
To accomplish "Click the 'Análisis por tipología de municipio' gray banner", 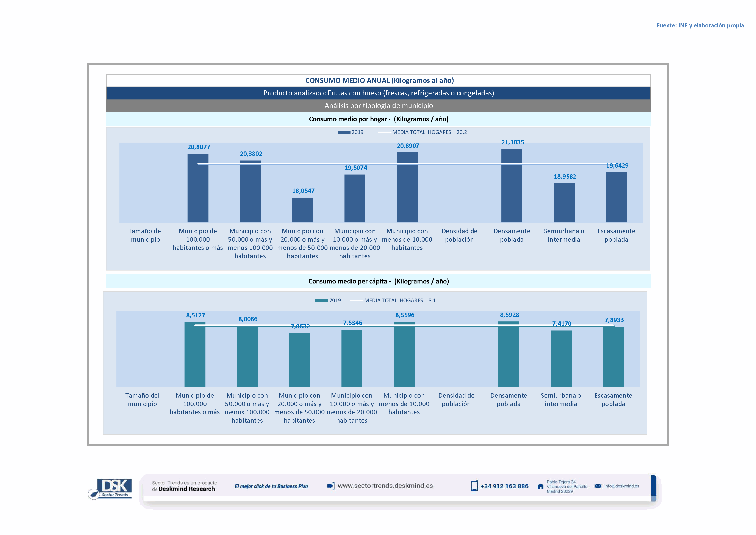I will point(378,106).
